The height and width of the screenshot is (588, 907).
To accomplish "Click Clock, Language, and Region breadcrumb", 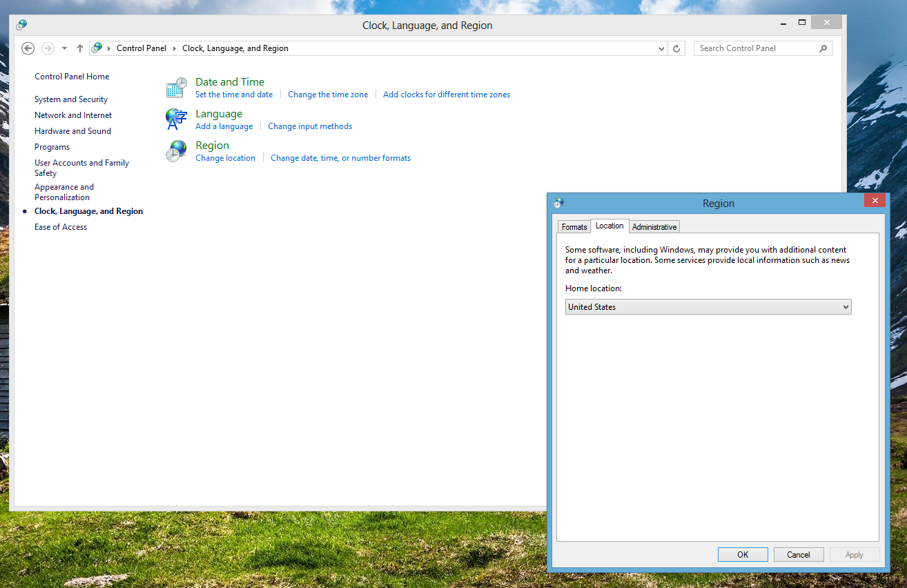I will tap(235, 48).
